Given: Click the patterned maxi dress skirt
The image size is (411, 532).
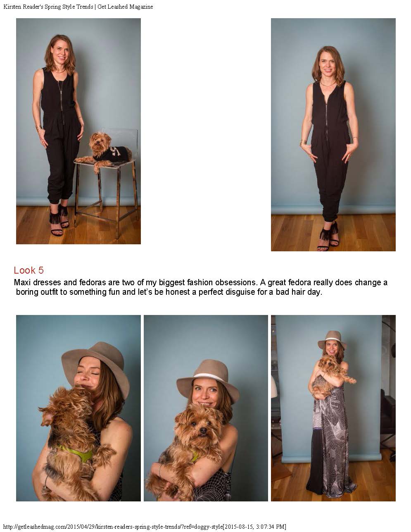Looking at the screenshot, I should (333, 446).
